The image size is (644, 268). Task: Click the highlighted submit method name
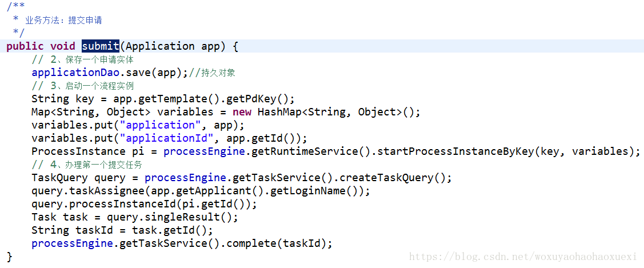point(100,46)
